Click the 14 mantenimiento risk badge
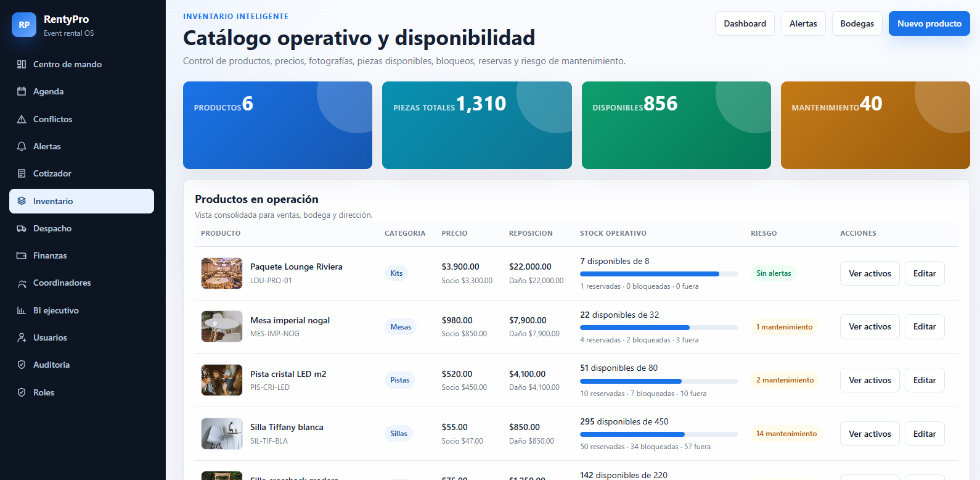980x480 pixels. coord(786,434)
